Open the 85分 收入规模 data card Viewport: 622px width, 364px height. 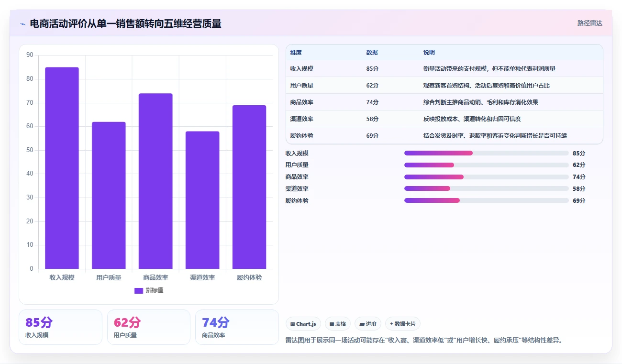tap(60, 327)
